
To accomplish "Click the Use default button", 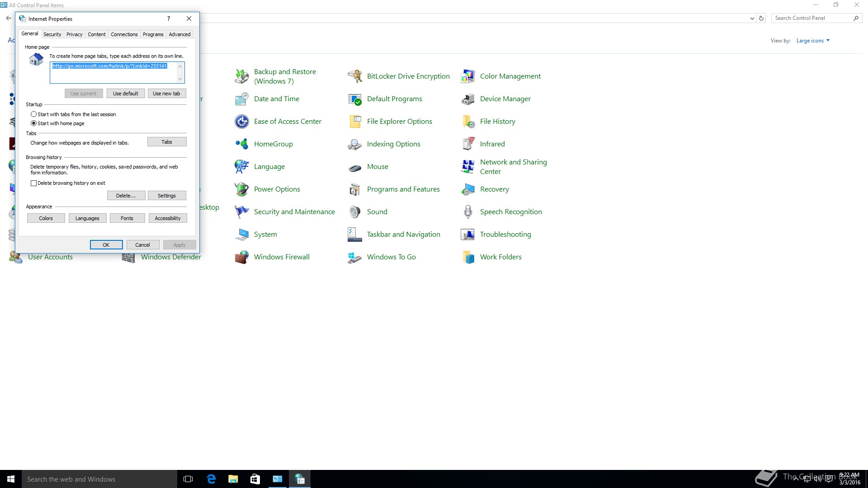I will [126, 94].
